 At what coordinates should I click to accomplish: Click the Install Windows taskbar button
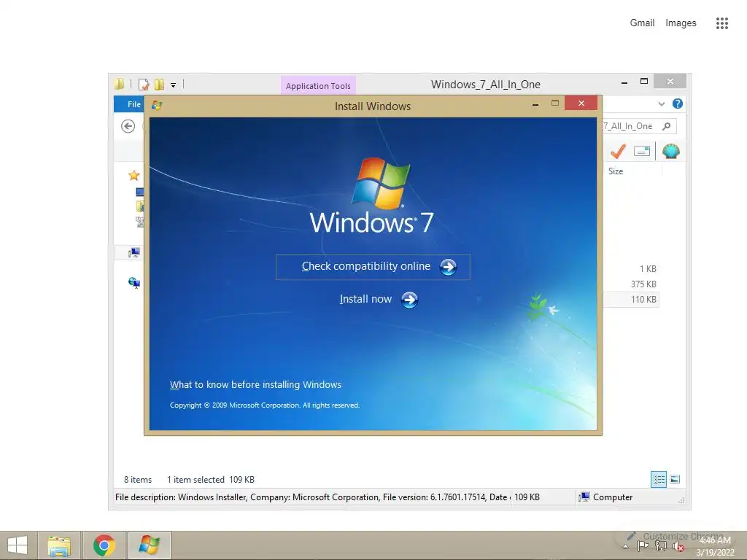[149, 545]
